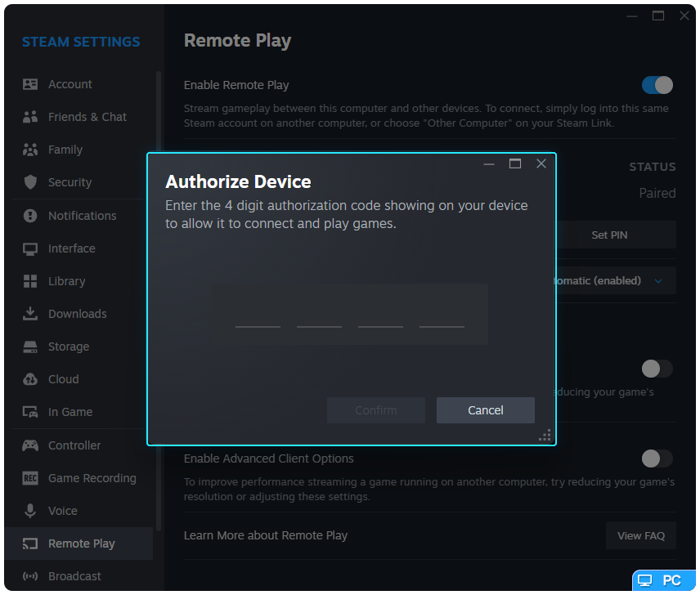Click the STEAM SETTINGS heading

(x=81, y=42)
